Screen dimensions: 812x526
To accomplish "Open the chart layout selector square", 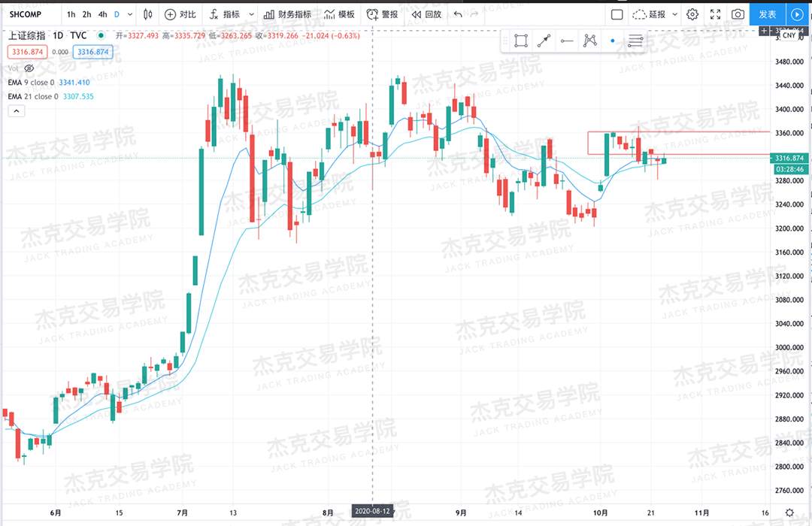I will tap(617, 14).
